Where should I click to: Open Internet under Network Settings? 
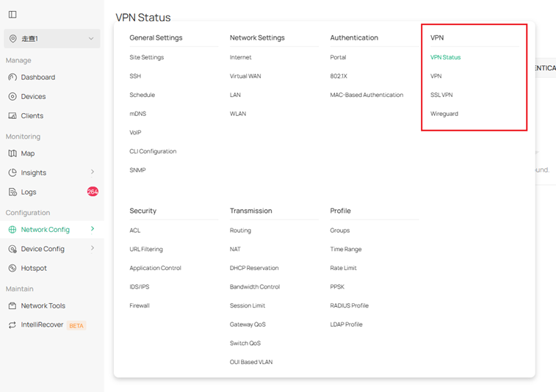240,57
